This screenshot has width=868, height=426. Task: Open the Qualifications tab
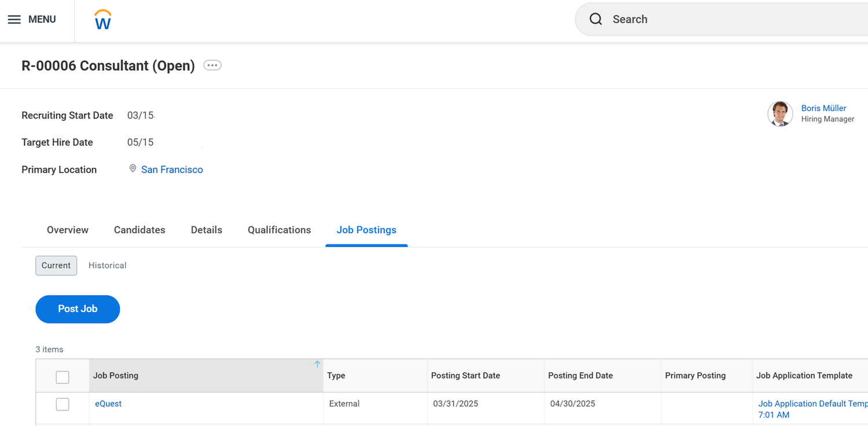coord(279,230)
